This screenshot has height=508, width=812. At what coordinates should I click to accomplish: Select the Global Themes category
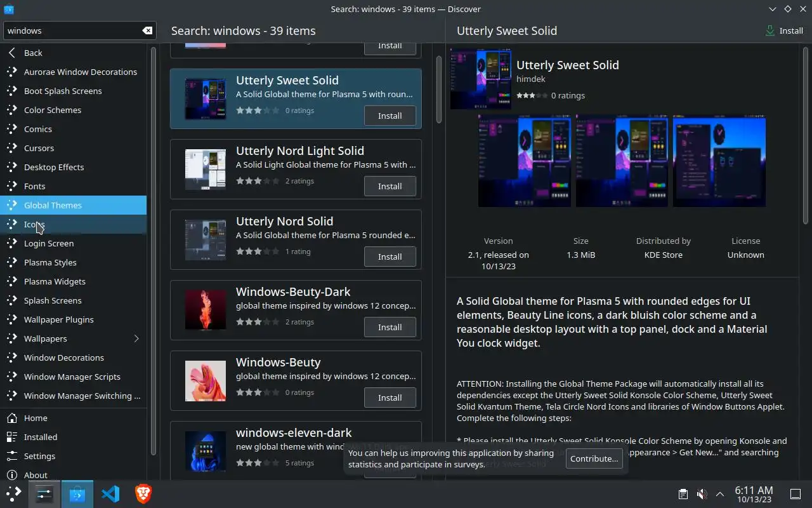tap(73, 205)
